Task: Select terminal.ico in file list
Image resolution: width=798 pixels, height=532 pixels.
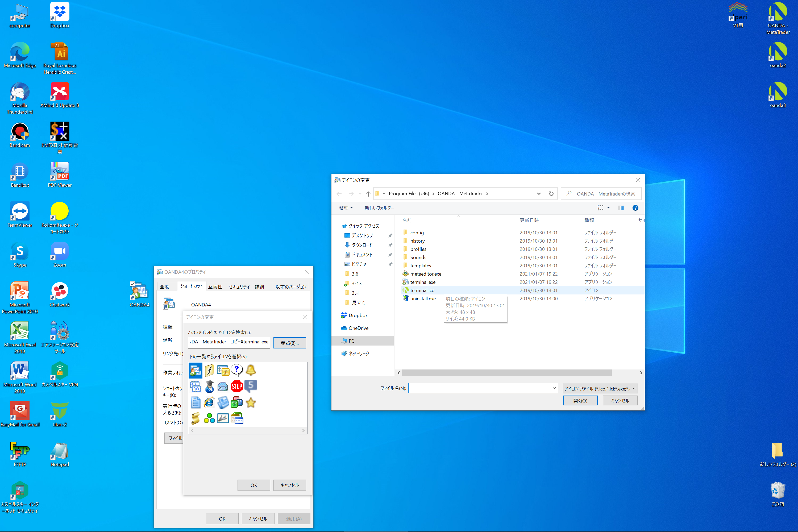Action: click(422, 290)
